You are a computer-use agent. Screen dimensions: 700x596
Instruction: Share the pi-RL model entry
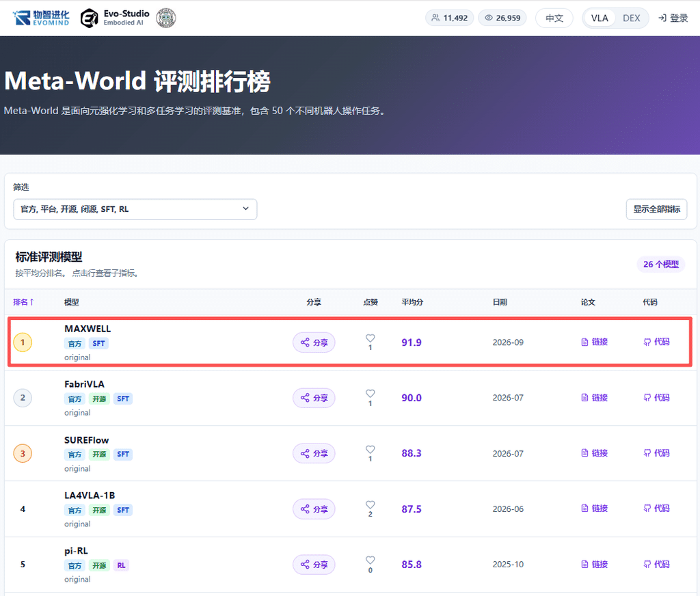[x=314, y=565]
